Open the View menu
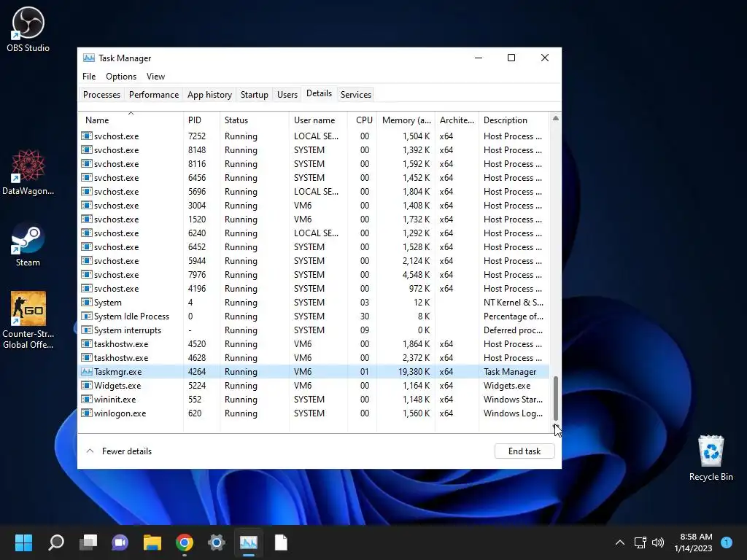Screen dimensions: 747x560 click(155, 76)
